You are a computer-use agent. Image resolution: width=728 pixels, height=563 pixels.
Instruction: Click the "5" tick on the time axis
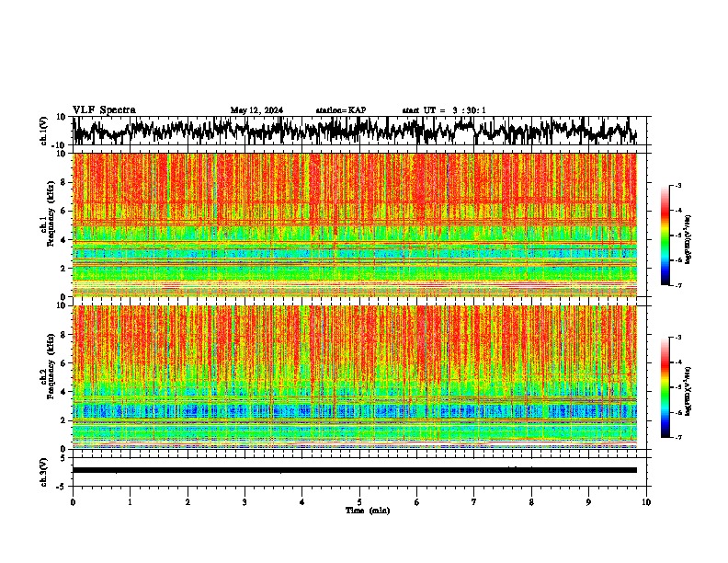pos(359,502)
